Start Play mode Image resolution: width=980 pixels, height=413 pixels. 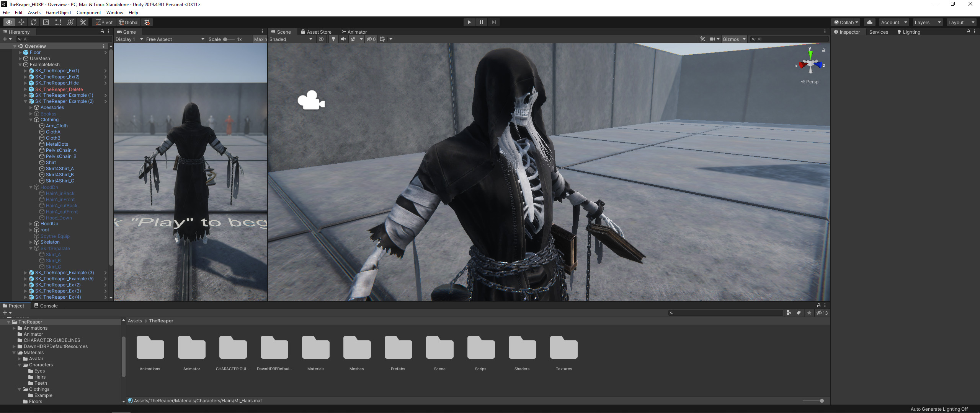[469, 22]
